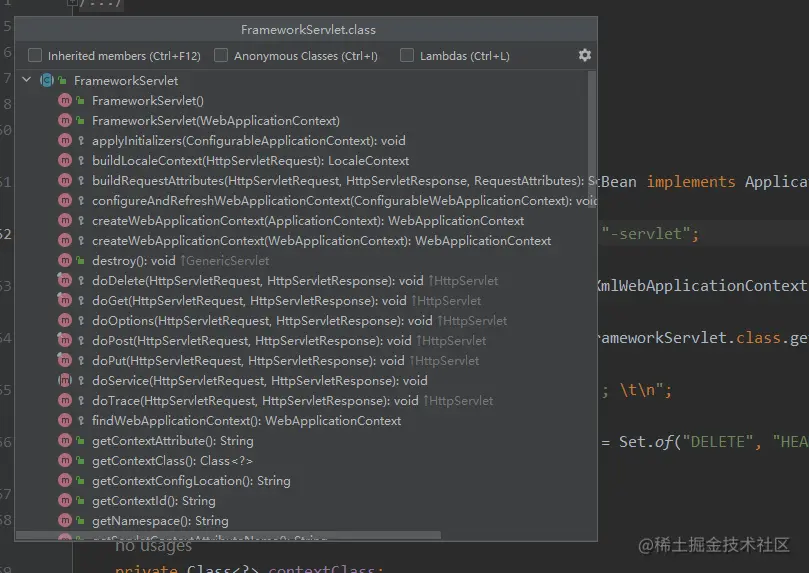The image size is (809, 573).
Task: Click method icon of findWebApplicationContext
Action: tap(65, 420)
